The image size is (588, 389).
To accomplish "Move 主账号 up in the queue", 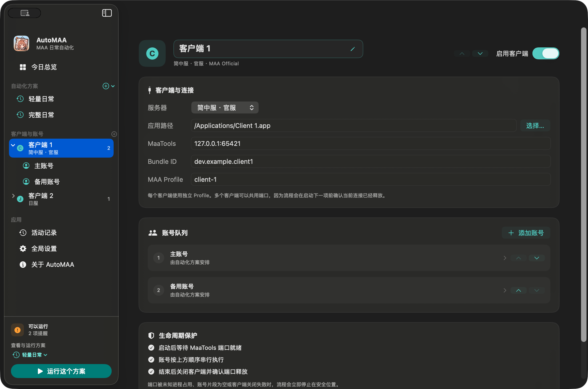I will (518, 258).
